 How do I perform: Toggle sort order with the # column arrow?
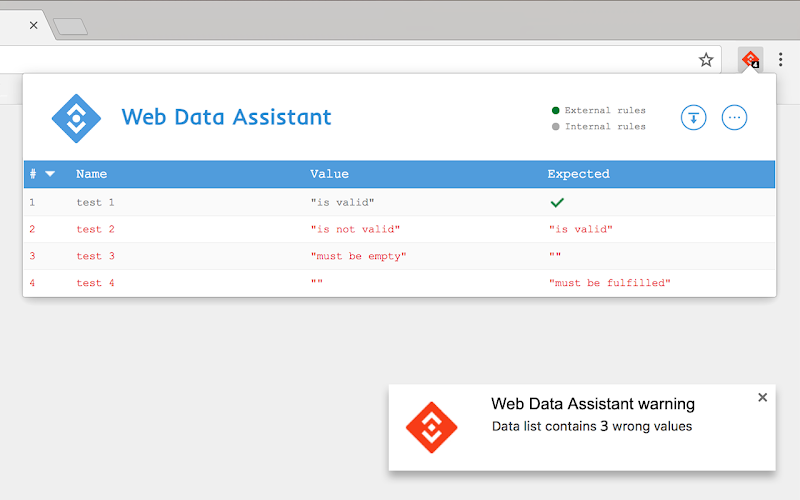49,174
